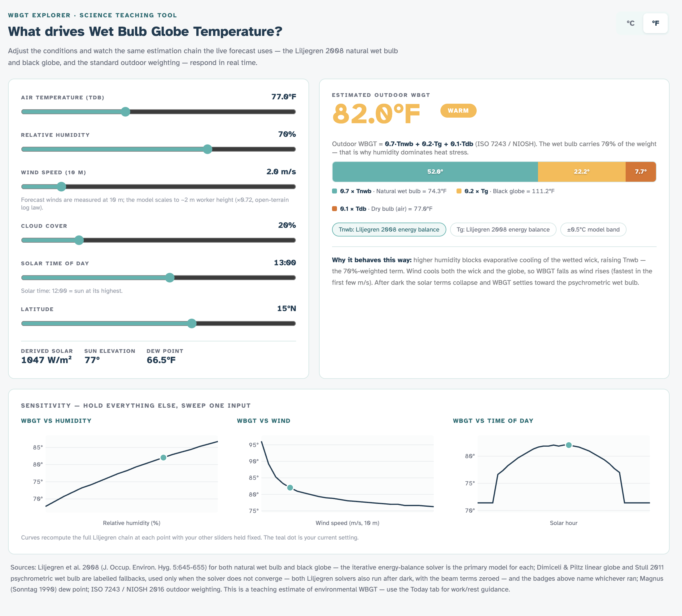
Task: Click the teal legend swatch for 0.7 × Tnwb
Action: (x=334, y=191)
